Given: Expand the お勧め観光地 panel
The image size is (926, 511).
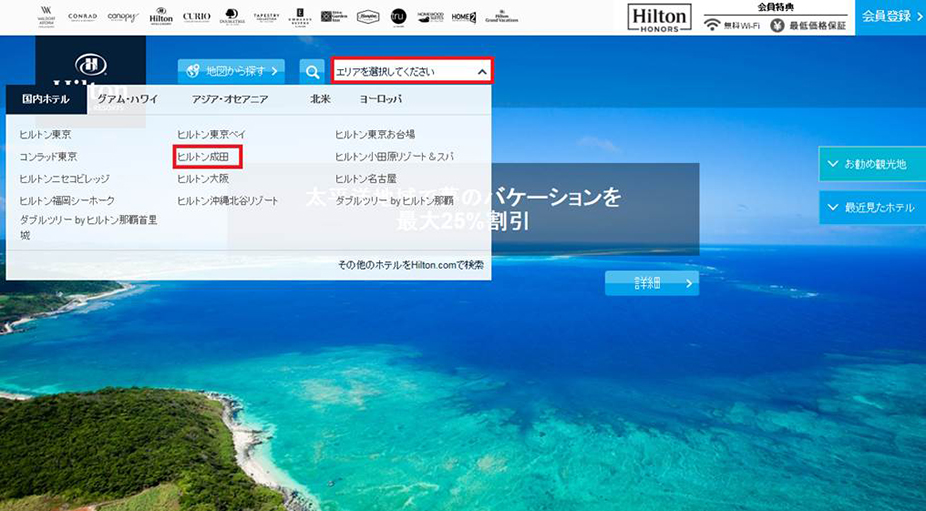Looking at the screenshot, I should pyautogui.click(x=872, y=164).
